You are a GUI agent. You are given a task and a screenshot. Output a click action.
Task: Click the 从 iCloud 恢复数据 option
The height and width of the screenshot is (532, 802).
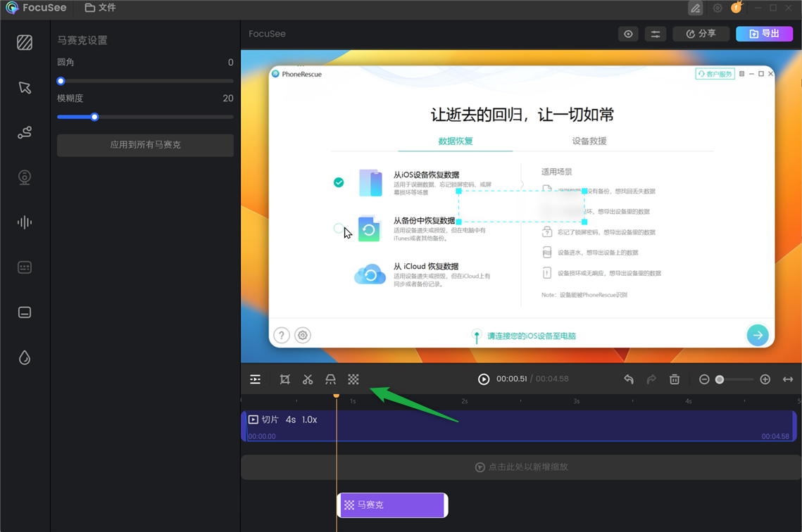(x=425, y=266)
